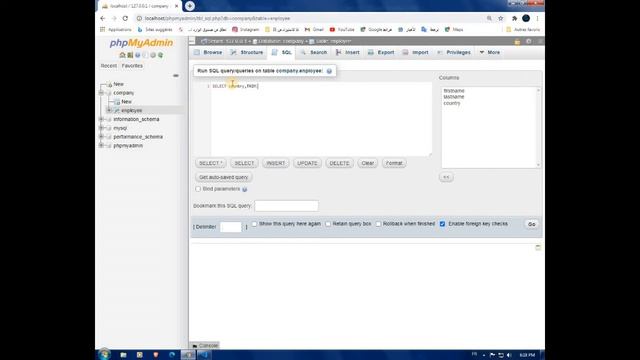
Task: Insert selected column with << button
Action: click(x=446, y=177)
